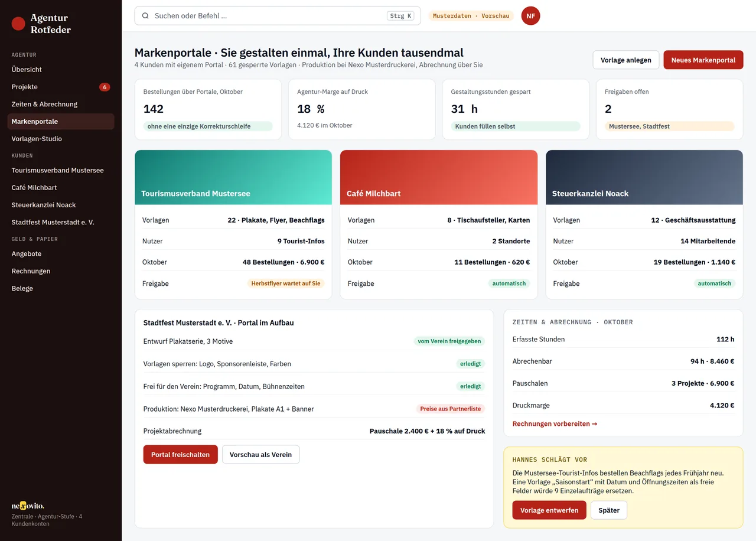
Task: Open Tourismusverband Mustersee in sidebar customers
Action: point(61,170)
